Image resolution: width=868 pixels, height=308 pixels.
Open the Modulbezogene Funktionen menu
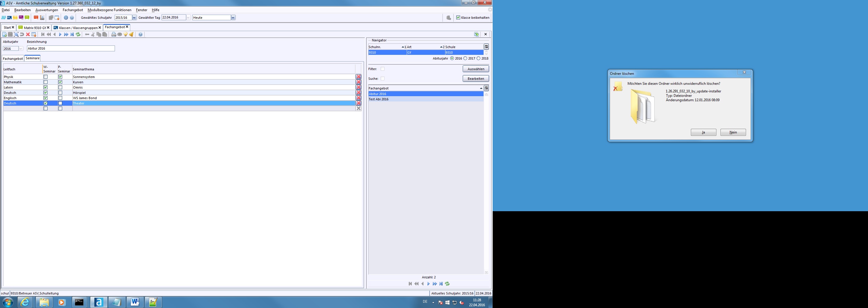coord(109,10)
